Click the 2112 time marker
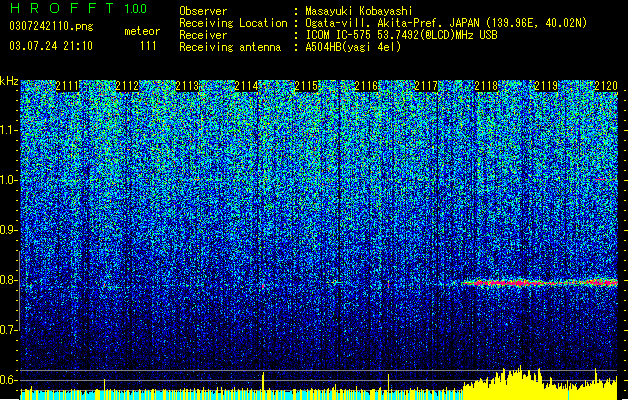This screenshot has width=629, height=400. [x=127, y=86]
